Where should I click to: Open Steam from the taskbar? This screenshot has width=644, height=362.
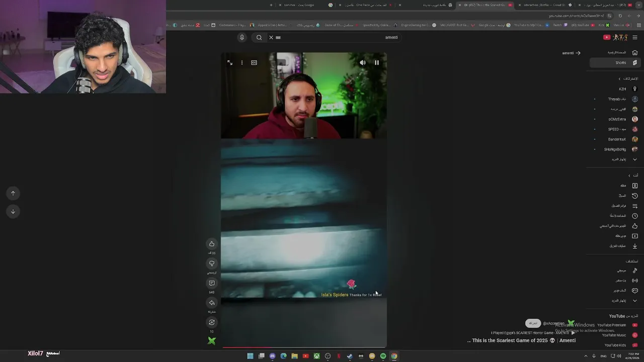(350, 356)
